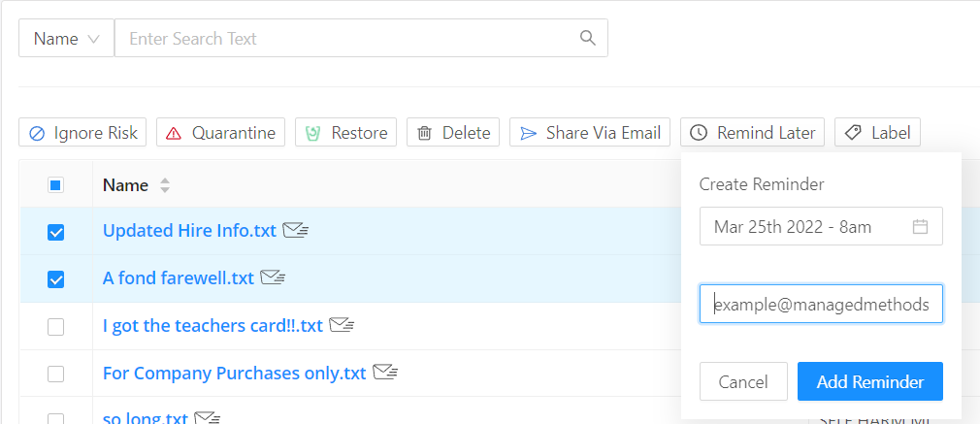Uncheck the Updated Hire Info.txt checkbox

55,232
